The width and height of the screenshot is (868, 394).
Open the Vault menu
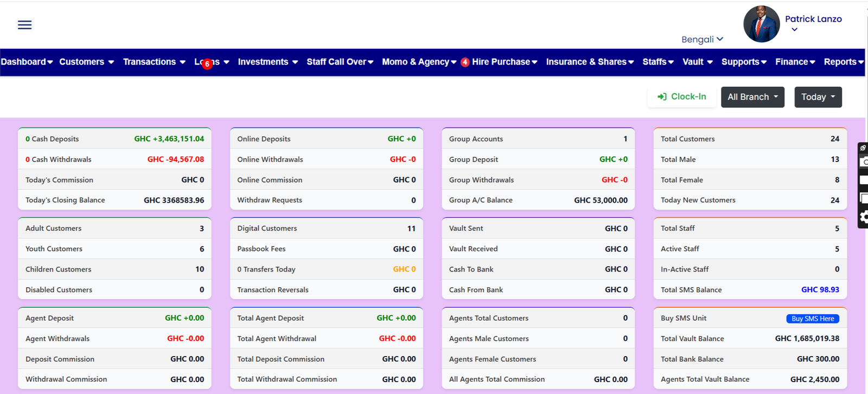coord(697,62)
